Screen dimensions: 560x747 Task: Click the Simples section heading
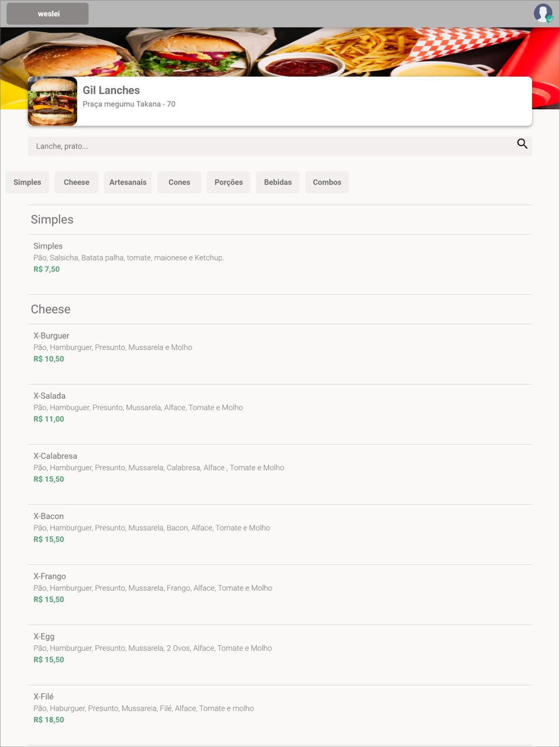tap(52, 220)
